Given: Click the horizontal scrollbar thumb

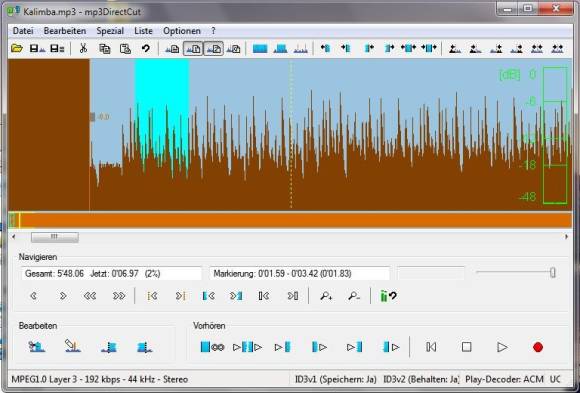Looking at the screenshot, I should click(x=55, y=237).
